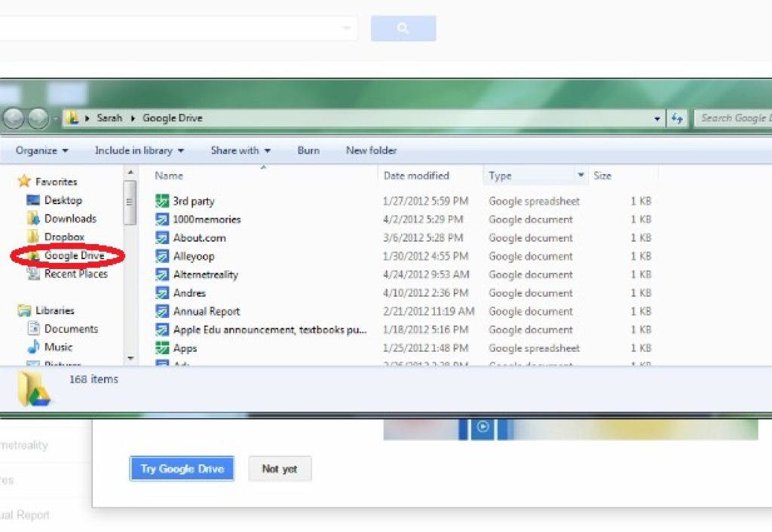Select Google Drive in the breadcrumb path
This screenshot has height=532, width=772.
pos(173,118)
